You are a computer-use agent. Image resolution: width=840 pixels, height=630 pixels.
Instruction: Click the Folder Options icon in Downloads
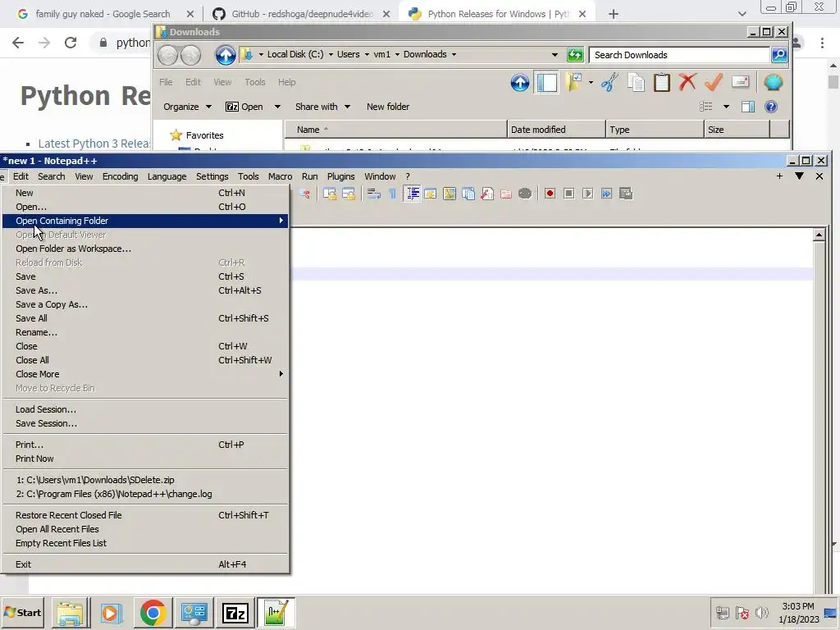(x=573, y=83)
